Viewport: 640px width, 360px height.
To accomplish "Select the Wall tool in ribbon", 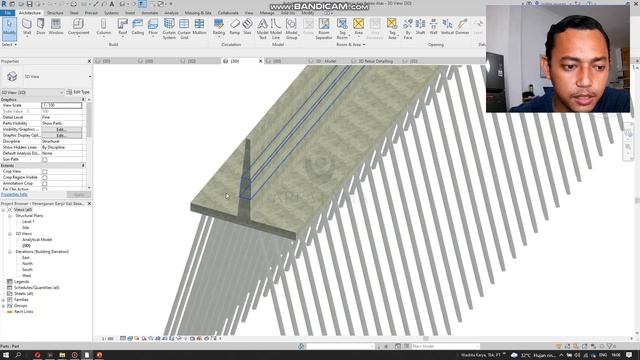I will coord(27,27).
